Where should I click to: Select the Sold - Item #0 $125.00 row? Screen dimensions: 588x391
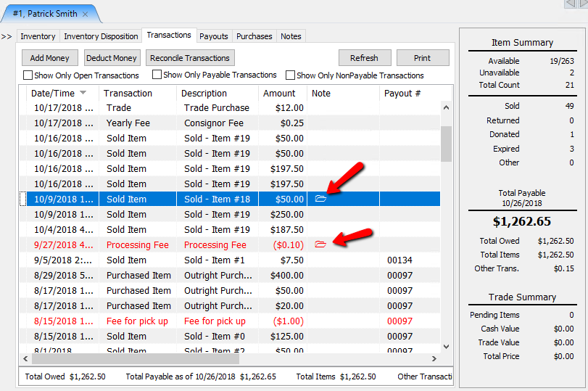coord(230,336)
